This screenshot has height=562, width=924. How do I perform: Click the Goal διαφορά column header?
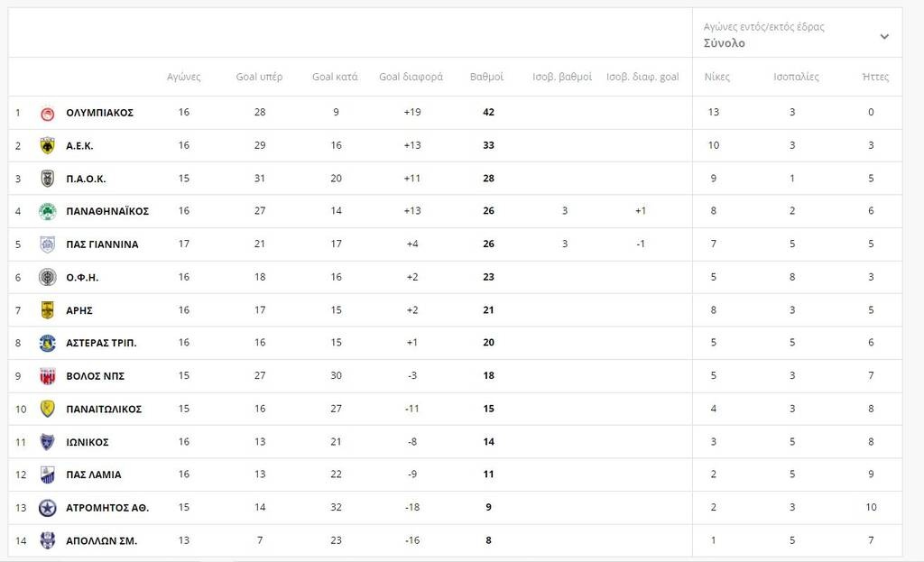(x=411, y=77)
